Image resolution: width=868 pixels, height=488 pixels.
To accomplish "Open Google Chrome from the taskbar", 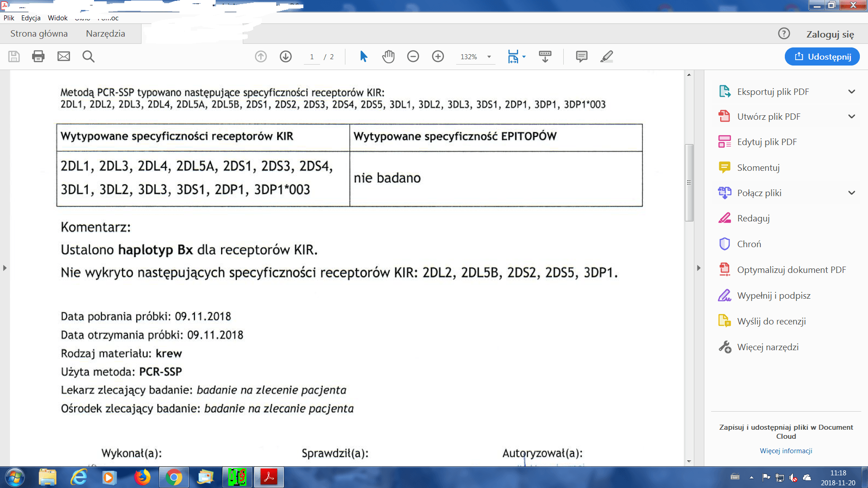I will 174,477.
